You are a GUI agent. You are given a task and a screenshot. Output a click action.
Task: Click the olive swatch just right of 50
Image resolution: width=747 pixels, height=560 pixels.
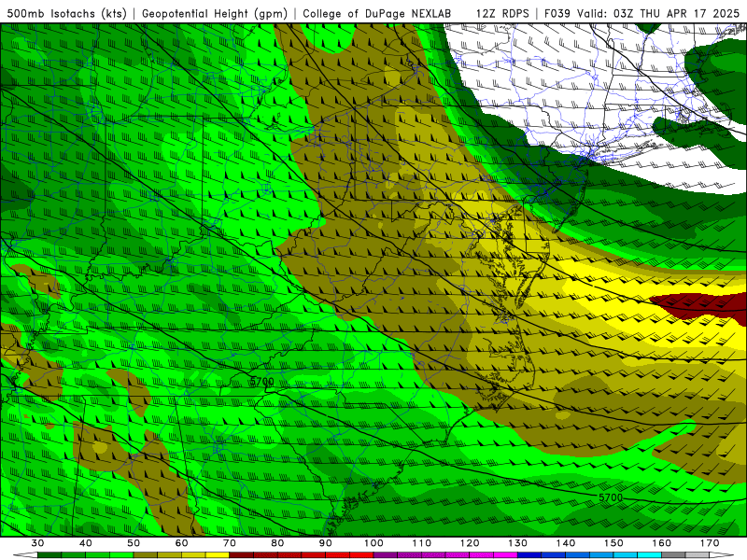pyautogui.click(x=146, y=555)
